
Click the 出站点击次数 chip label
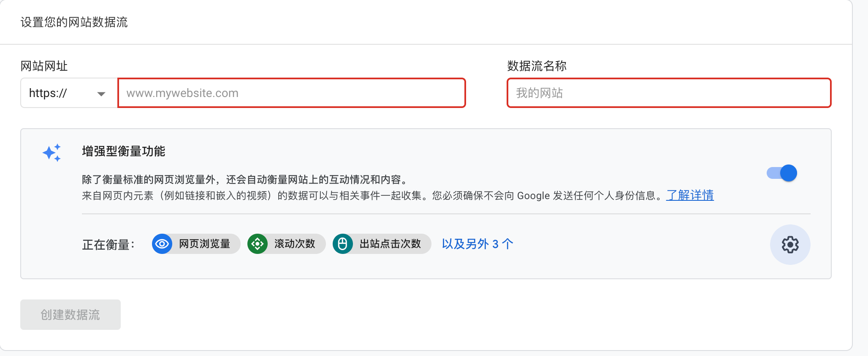click(x=391, y=244)
